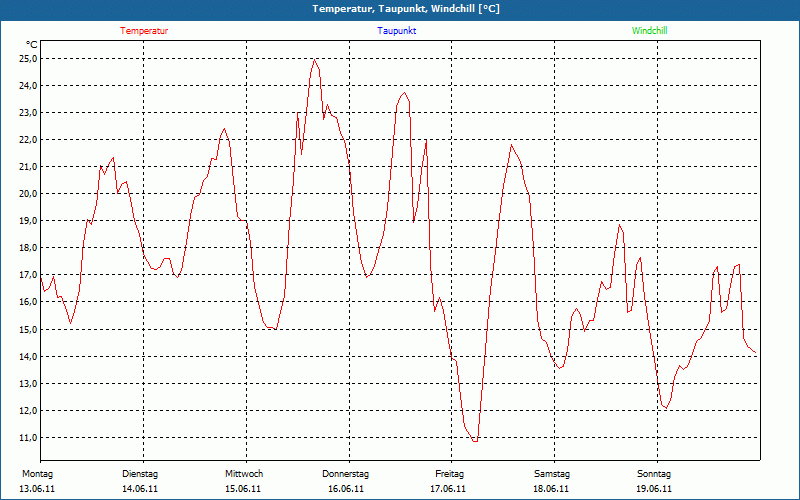Click the 11,0 y-axis value
The height and width of the screenshot is (500, 800).
(28, 438)
